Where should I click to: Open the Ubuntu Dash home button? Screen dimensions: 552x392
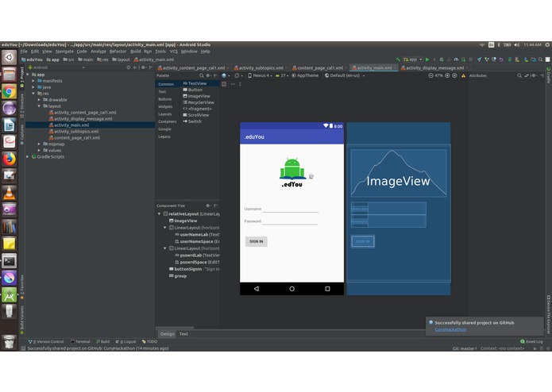(x=10, y=57)
